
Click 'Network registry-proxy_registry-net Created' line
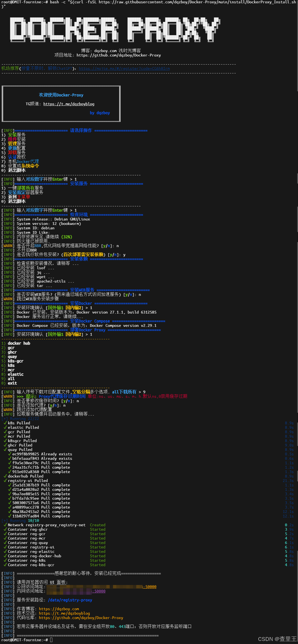pos(54,525)
